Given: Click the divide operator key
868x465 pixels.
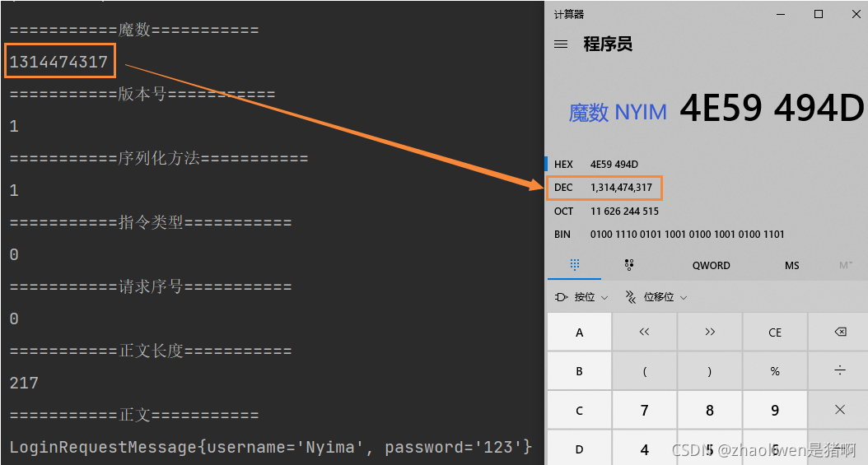Looking at the screenshot, I should [839, 371].
